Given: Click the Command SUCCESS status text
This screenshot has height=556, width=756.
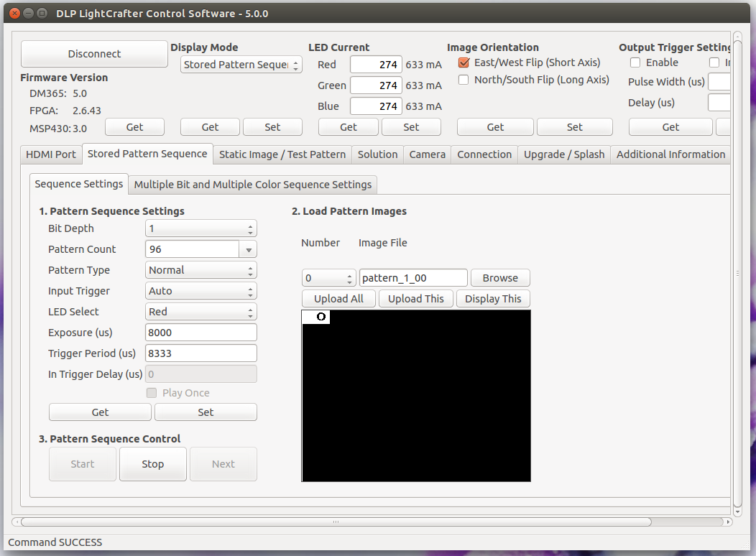Looking at the screenshot, I should pos(55,542).
